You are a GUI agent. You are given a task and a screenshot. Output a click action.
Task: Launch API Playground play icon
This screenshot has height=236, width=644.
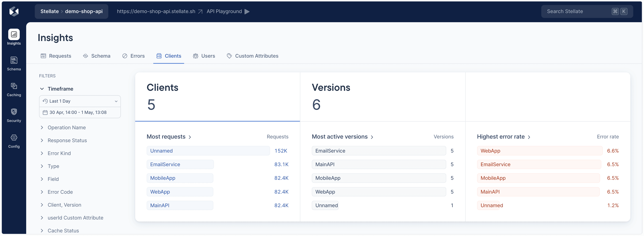pos(247,11)
